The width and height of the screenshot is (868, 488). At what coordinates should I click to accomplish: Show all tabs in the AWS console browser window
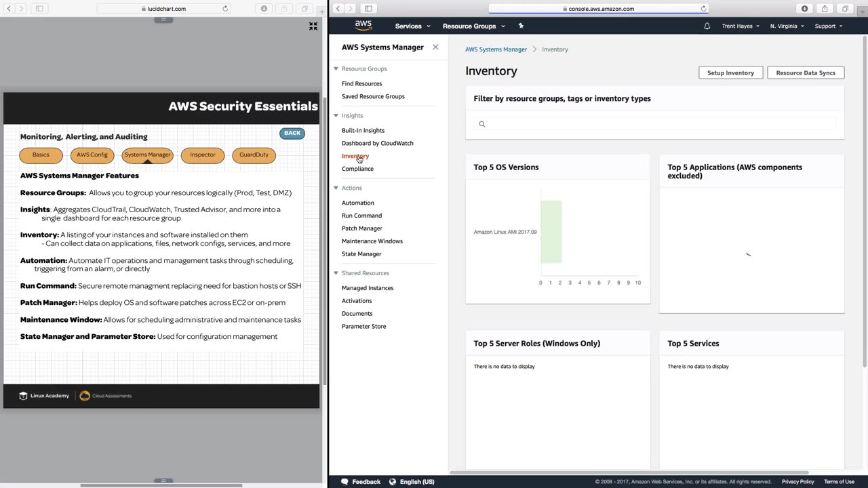pyautogui.click(x=845, y=9)
